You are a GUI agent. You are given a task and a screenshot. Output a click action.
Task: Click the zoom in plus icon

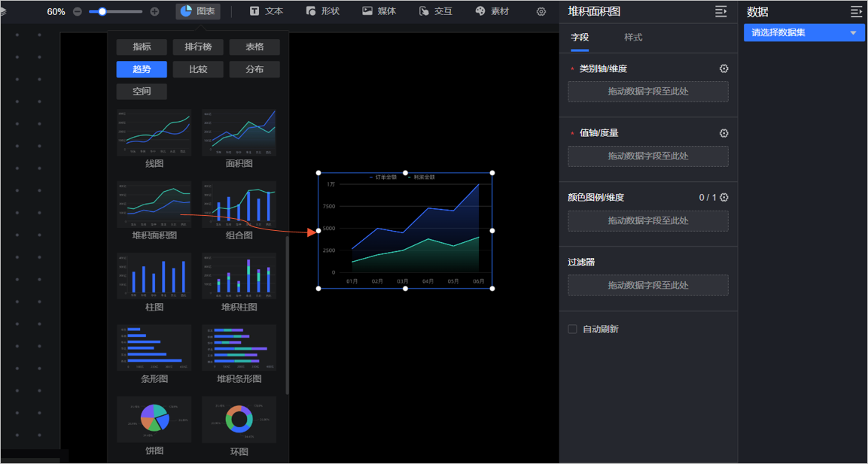pyautogui.click(x=155, y=11)
